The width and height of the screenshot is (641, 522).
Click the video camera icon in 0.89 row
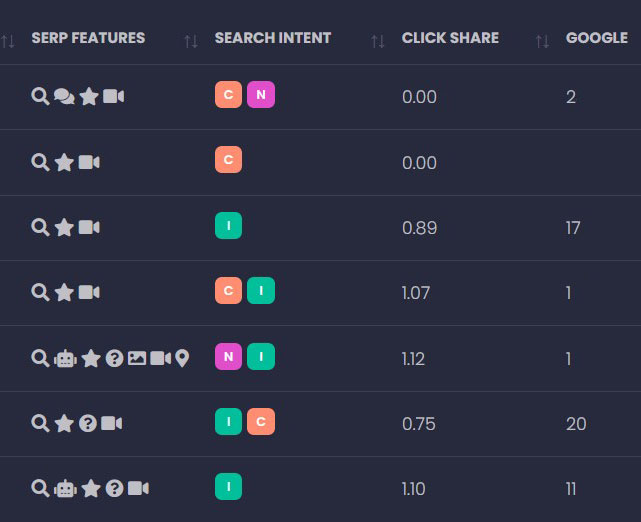tap(89, 227)
